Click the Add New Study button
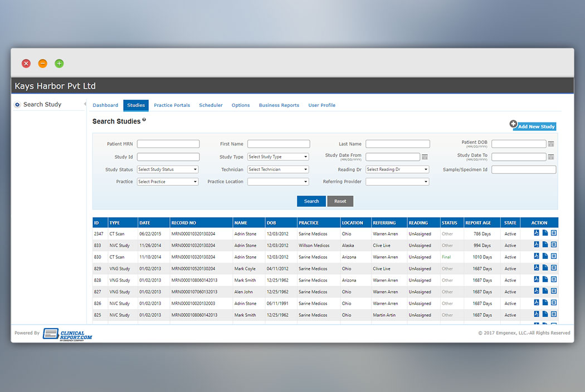 tap(533, 126)
